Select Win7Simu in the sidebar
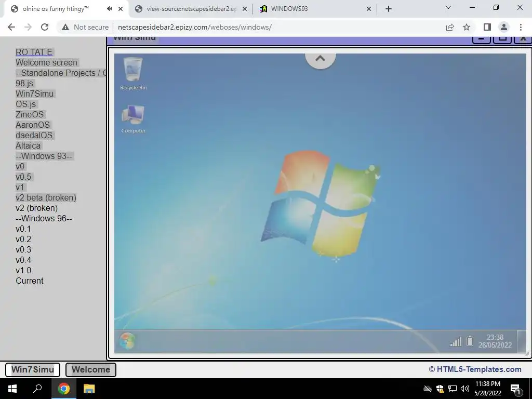Viewport: 532px width, 399px height. pos(35,94)
